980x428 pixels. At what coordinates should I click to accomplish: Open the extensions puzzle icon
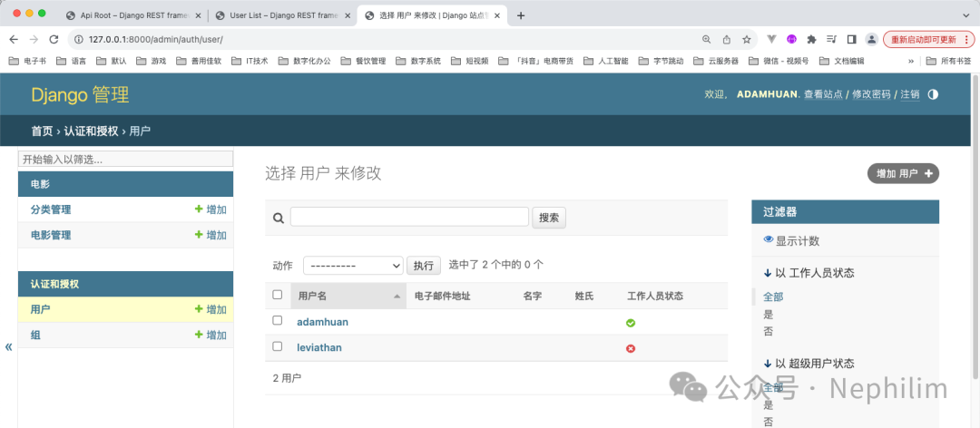coord(811,39)
